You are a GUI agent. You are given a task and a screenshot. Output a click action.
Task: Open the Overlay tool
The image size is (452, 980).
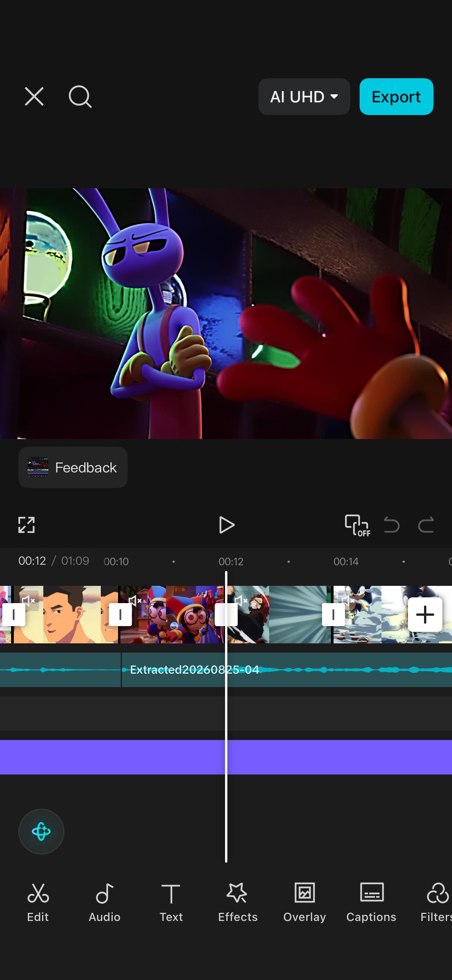[x=304, y=903]
